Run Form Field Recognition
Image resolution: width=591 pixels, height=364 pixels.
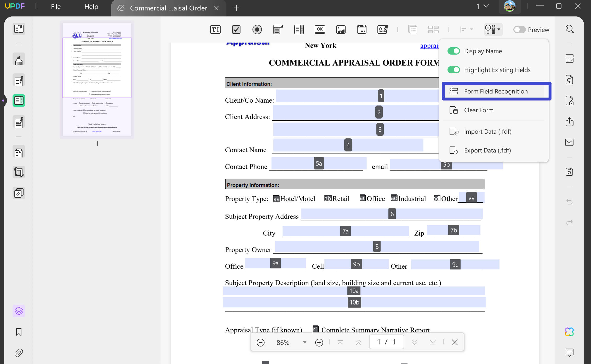(496, 91)
